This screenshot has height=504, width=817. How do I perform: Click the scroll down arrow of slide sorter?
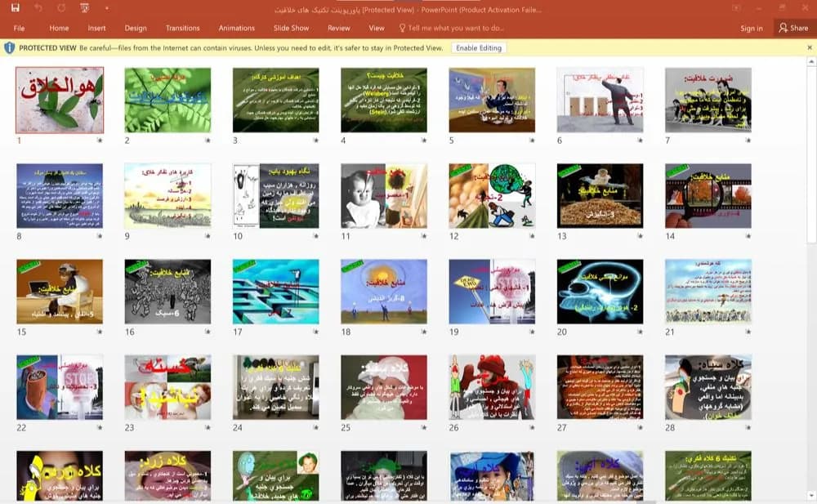coord(811,496)
